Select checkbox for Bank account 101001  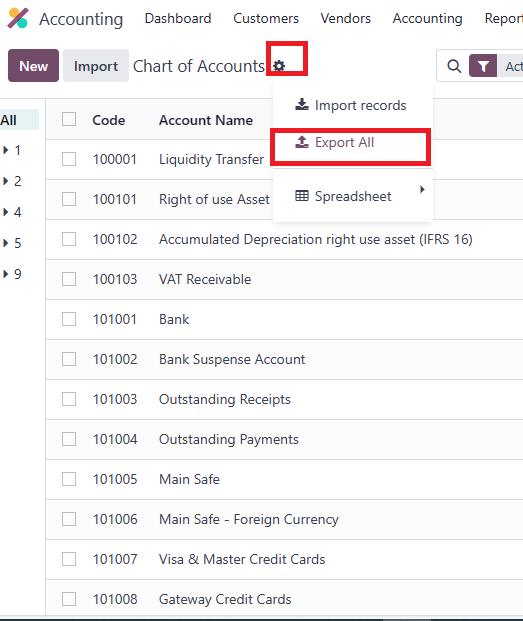point(69,319)
